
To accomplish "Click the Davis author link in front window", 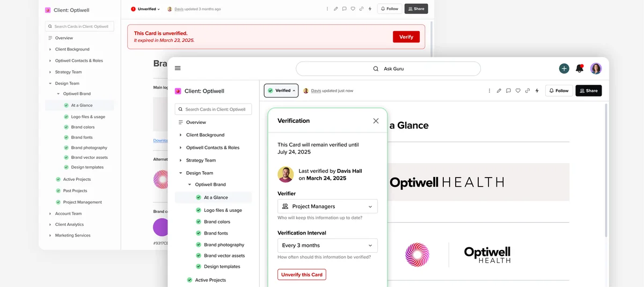I will pos(316,91).
